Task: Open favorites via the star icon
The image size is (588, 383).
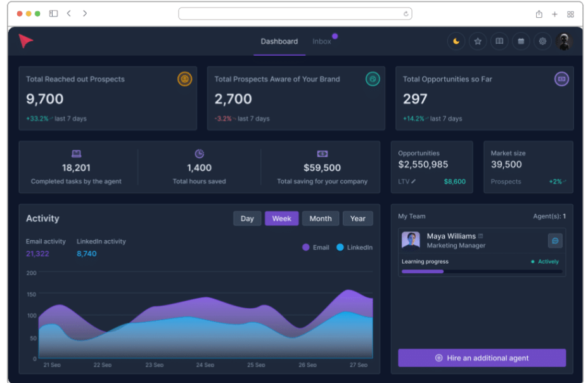Action: pyautogui.click(x=478, y=41)
